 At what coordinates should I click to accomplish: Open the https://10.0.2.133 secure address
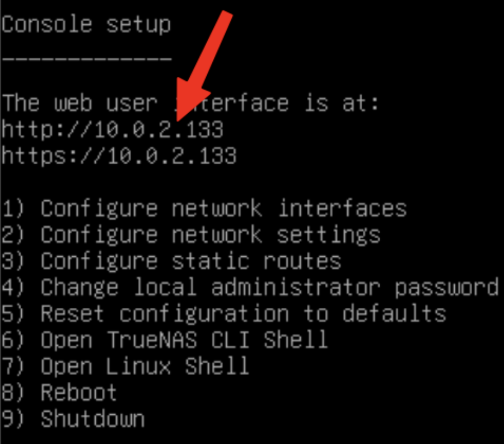[119, 156]
